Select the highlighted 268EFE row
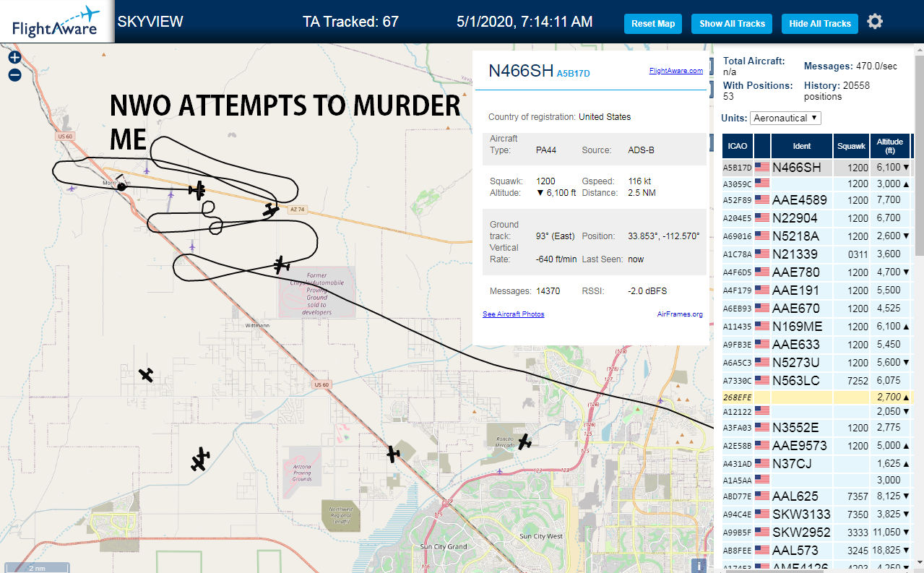This screenshot has height=573, width=924. [x=817, y=397]
